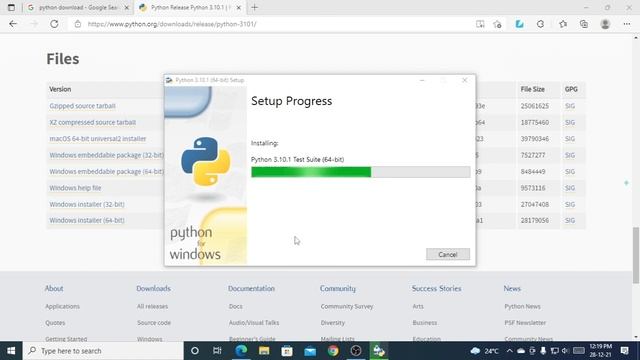Click the green setup progress bar

[360, 172]
